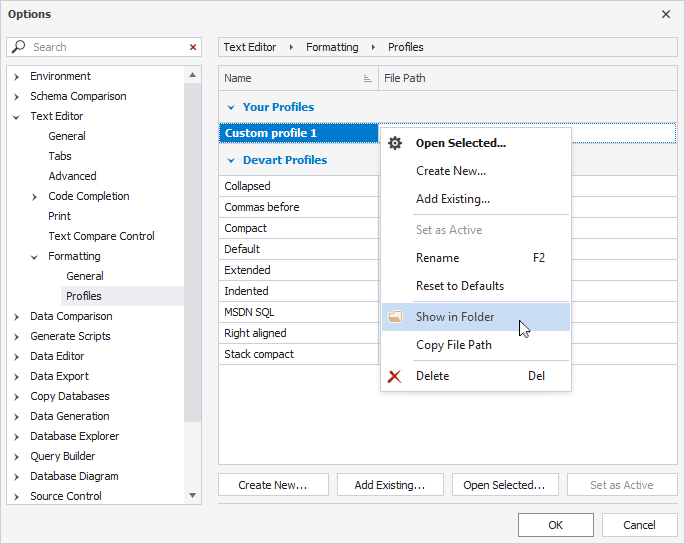Screen dimensions: 685x544
Task: Select Rename in the context menu
Action: tap(438, 258)
